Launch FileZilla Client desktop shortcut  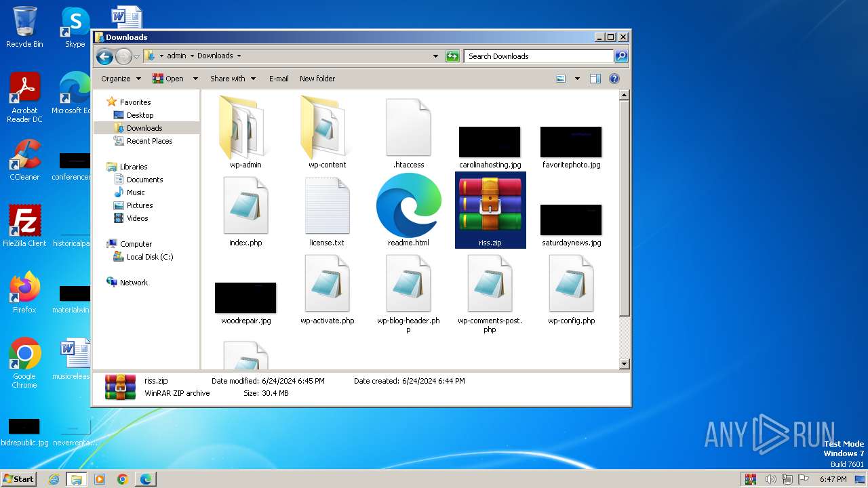[x=24, y=226]
